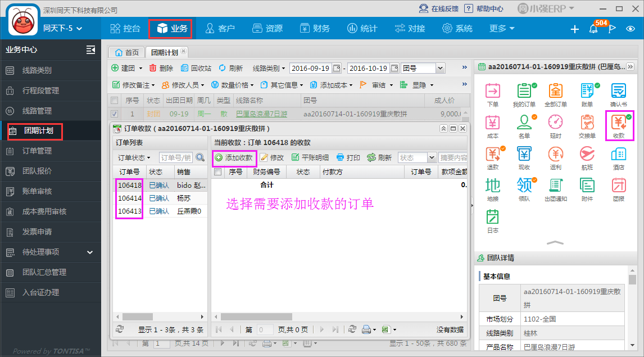The width and height of the screenshot is (644, 357).
Task: Open notifications bell with 504 badge
Action: (x=593, y=29)
